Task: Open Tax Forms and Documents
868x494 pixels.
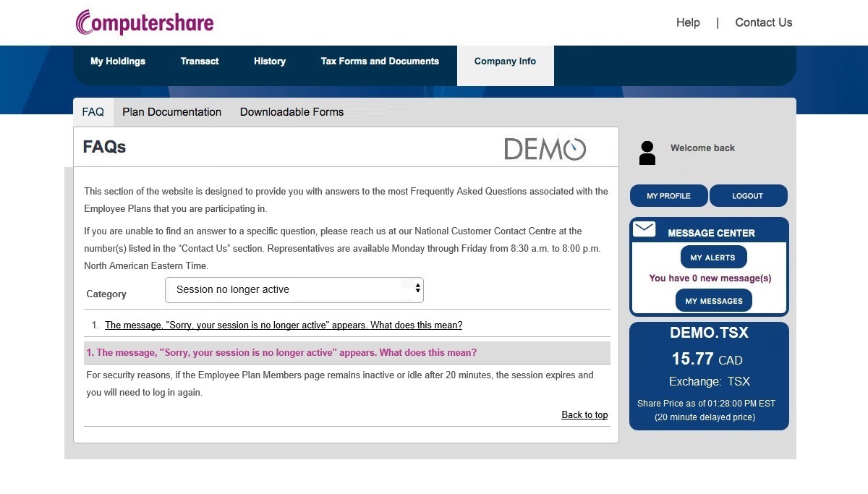Action: (x=380, y=61)
